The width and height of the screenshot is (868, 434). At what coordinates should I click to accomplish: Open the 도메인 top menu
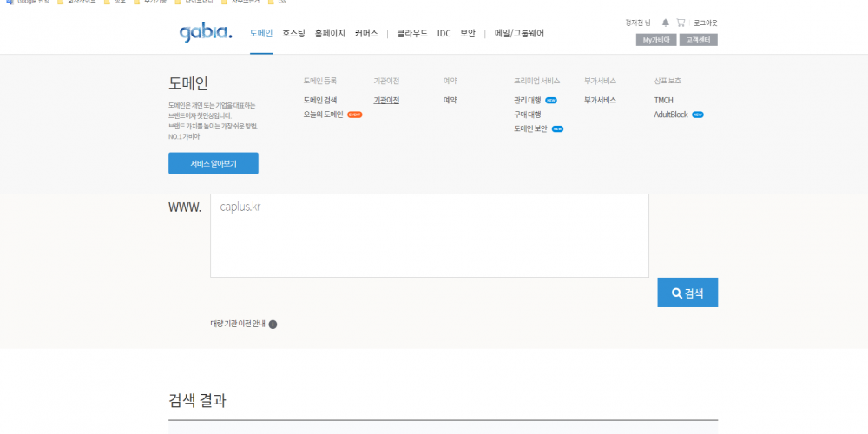(x=261, y=33)
